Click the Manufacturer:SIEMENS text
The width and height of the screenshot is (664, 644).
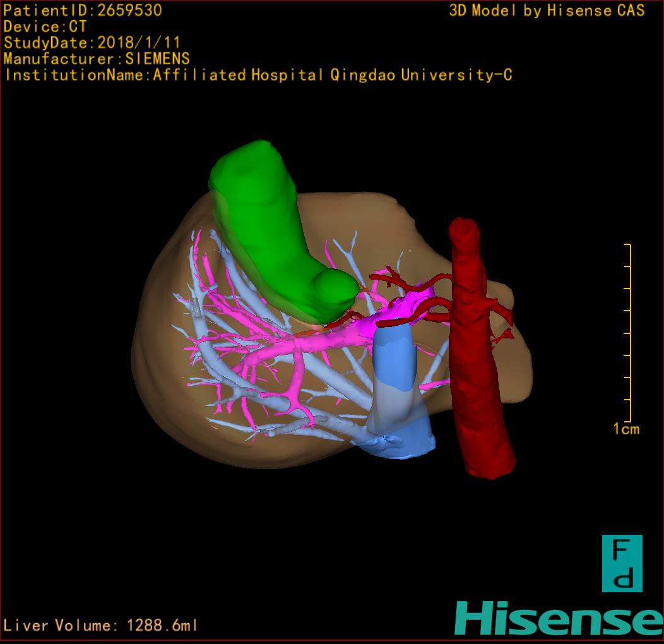click(97, 59)
